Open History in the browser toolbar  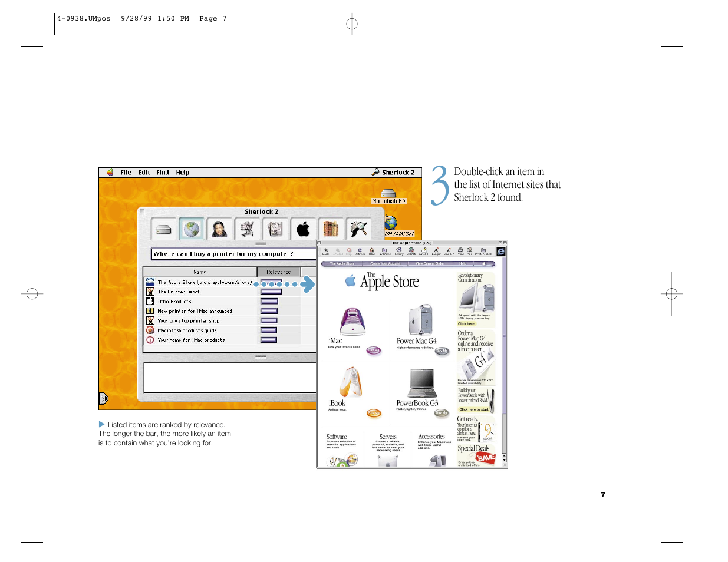tap(398, 252)
